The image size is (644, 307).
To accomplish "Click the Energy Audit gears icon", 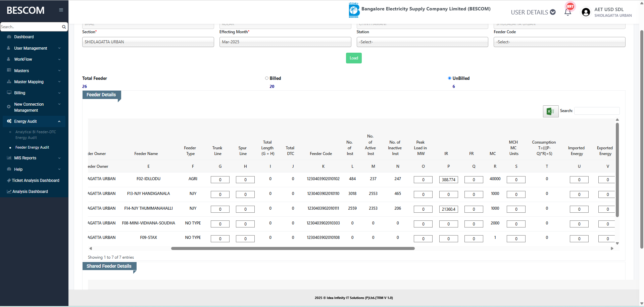I will [9, 121].
